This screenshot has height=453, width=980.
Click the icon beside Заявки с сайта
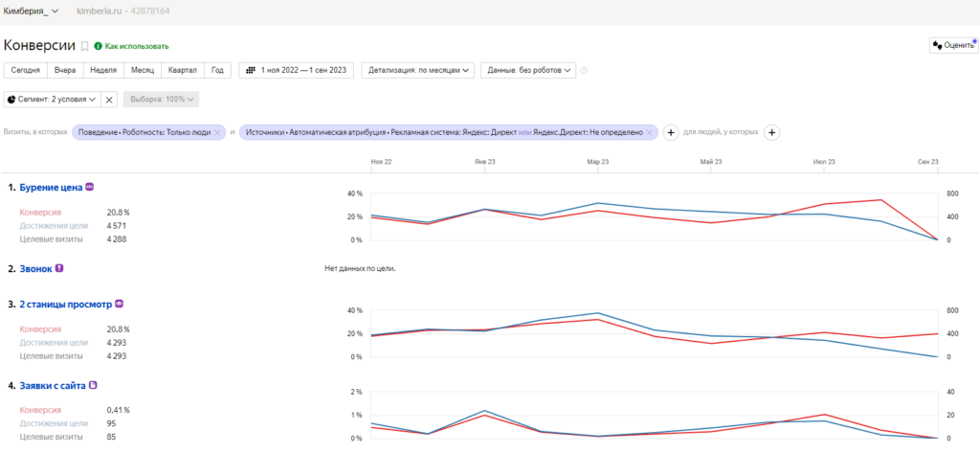tap(93, 385)
